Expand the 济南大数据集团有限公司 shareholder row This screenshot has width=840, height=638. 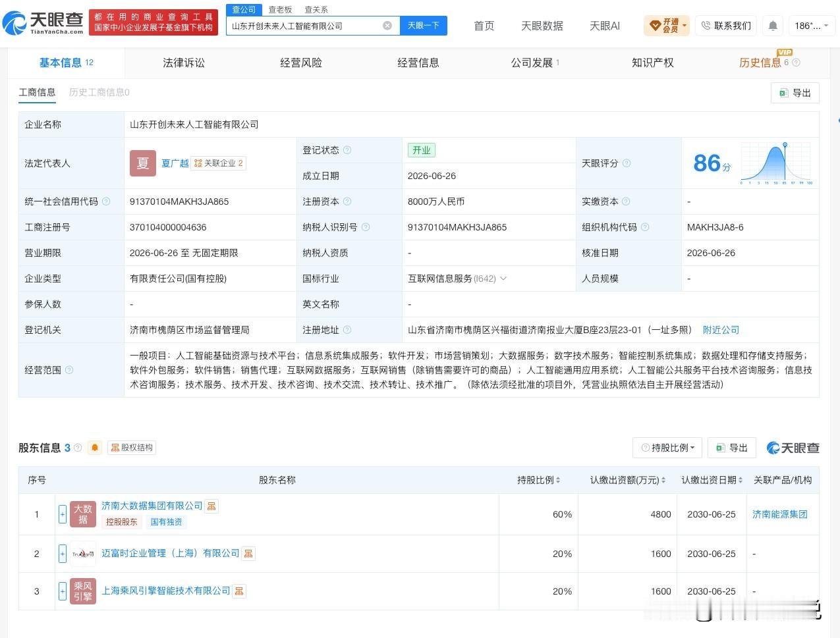click(63, 514)
